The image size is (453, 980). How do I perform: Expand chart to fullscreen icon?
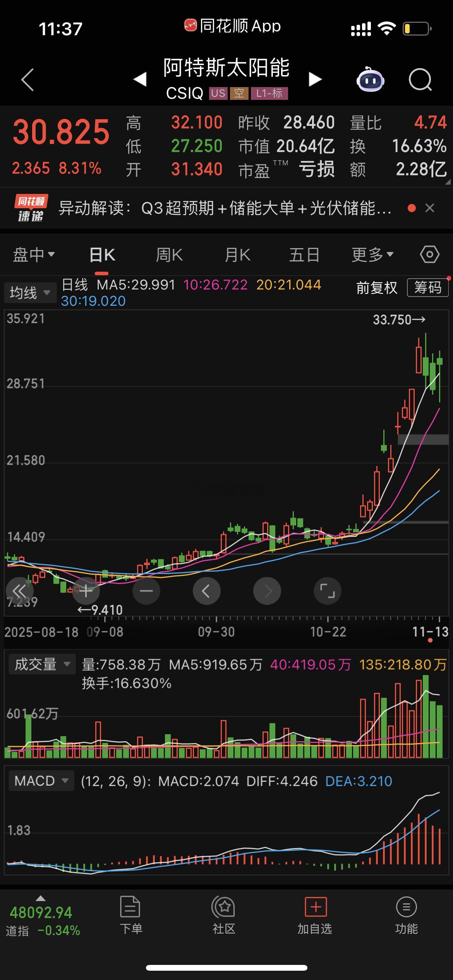click(x=328, y=591)
